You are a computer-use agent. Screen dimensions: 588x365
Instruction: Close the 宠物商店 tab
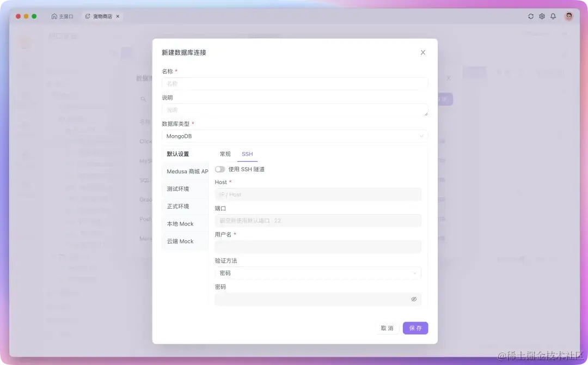pyautogui.click(x=118, y=16)
